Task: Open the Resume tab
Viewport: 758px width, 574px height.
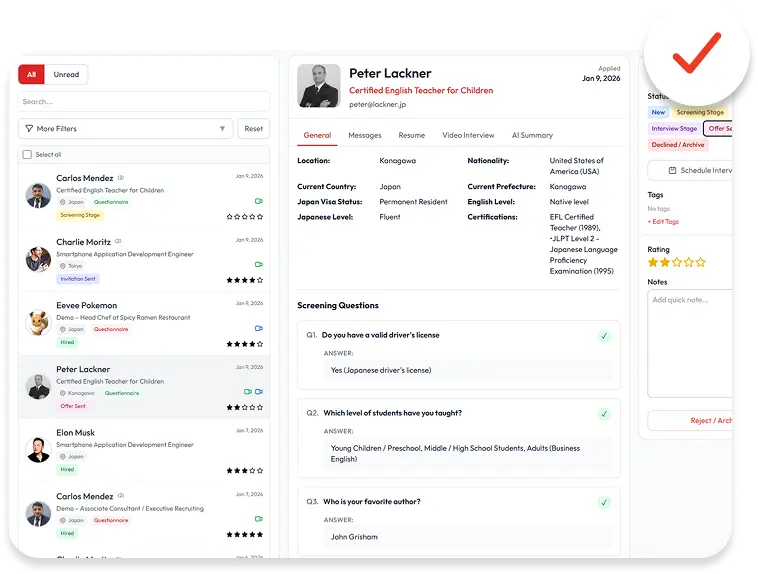Action: (x=412, y=135)
